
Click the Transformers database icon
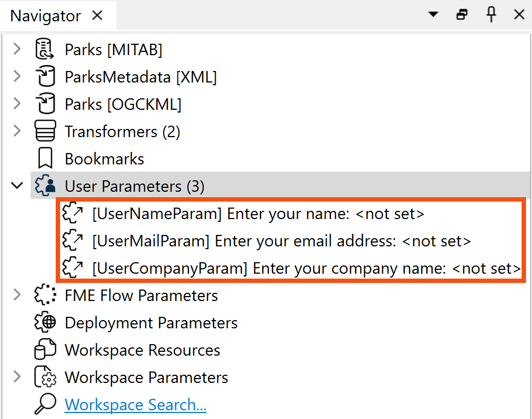(45, 131)
